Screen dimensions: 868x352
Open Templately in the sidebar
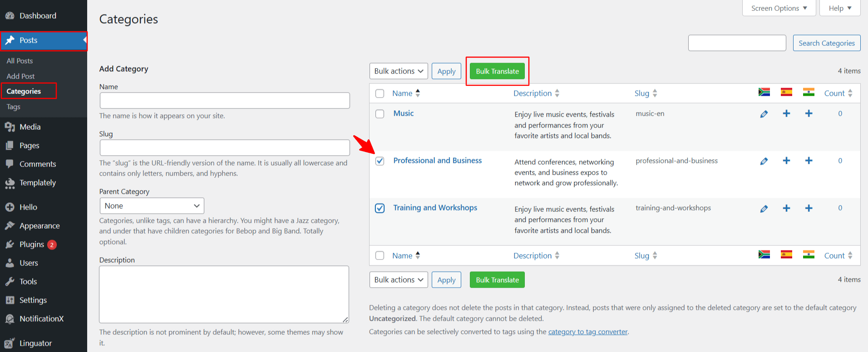tap(37, 183)
